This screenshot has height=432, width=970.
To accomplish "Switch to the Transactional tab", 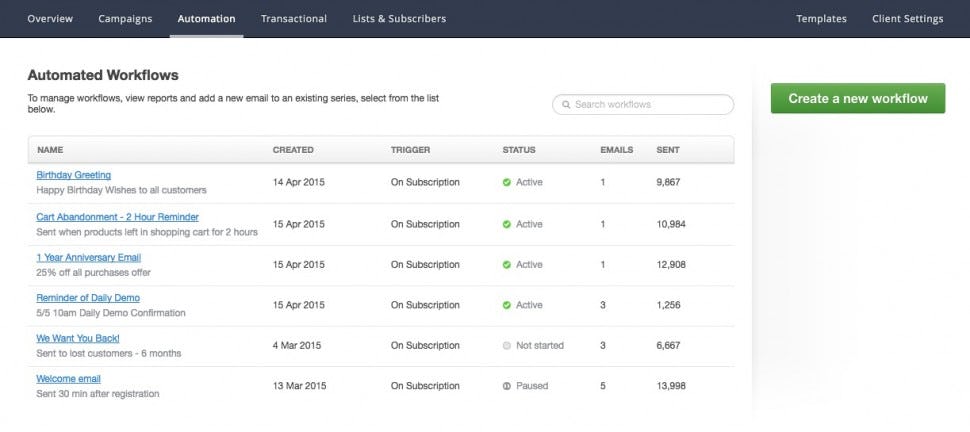I will point(294,18).
